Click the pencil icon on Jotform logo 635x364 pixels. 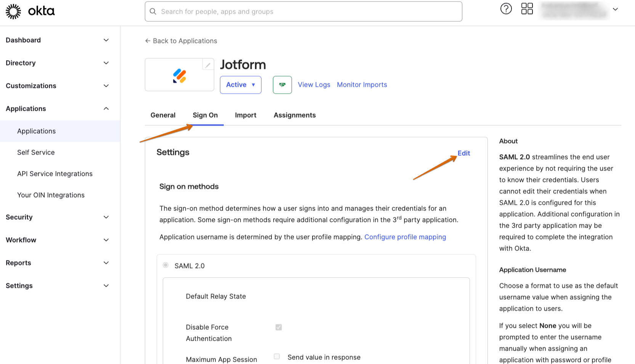click(208, 65)
